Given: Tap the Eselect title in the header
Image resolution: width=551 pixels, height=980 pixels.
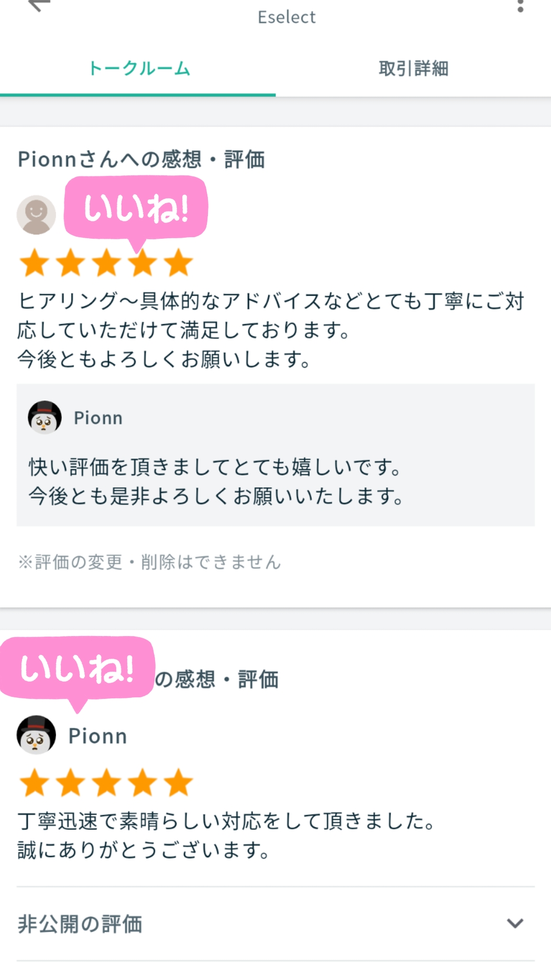Looking at the screenshot, I should 286,17.
